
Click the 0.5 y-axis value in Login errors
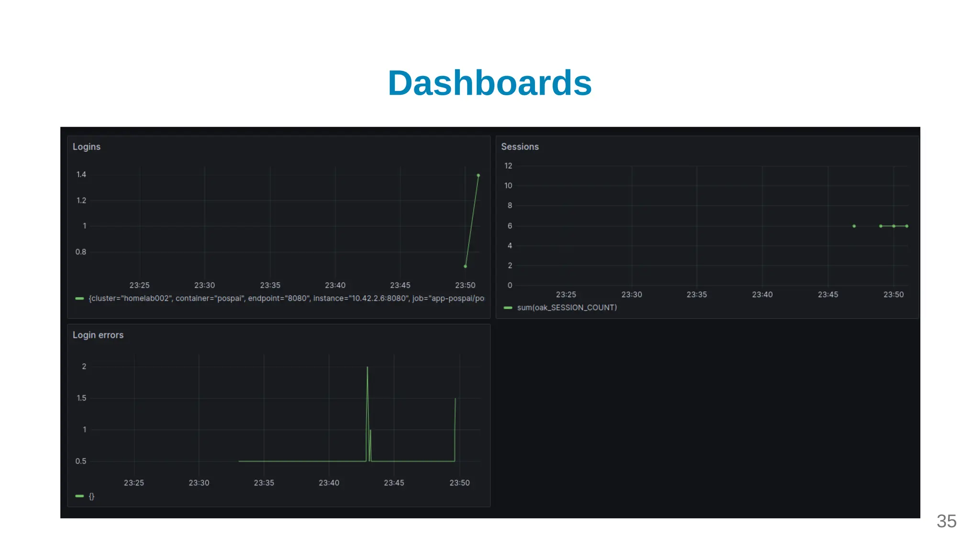[x=81, y=462]
